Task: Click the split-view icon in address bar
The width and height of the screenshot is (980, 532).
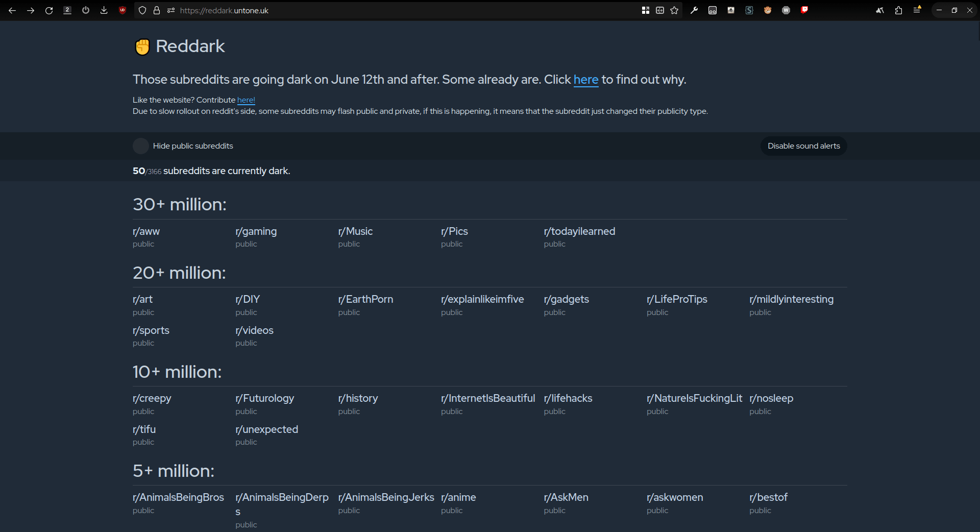Action: 660,10
